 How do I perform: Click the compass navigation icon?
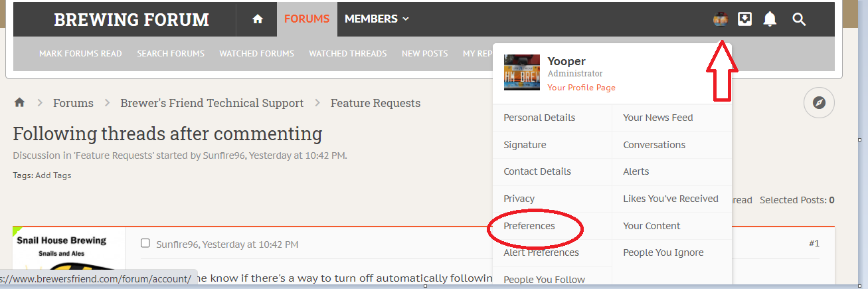tap(819, 103)
